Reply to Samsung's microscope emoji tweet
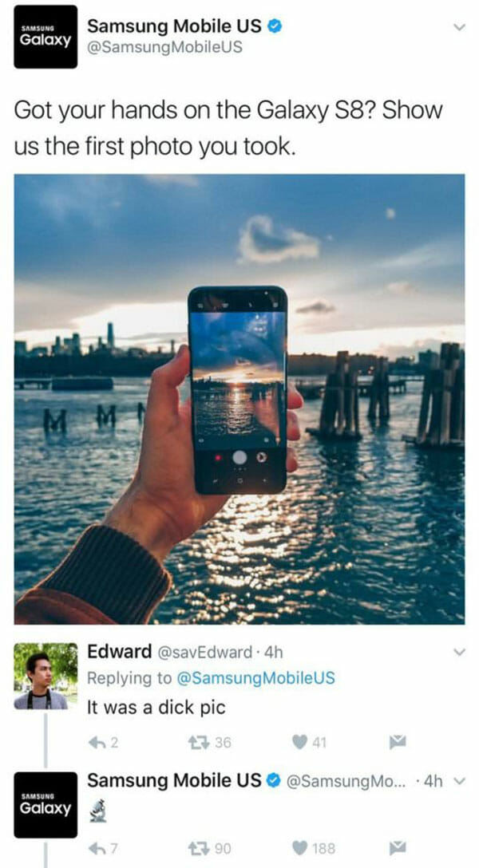479x868 pixels. click(x=97, y=847)
